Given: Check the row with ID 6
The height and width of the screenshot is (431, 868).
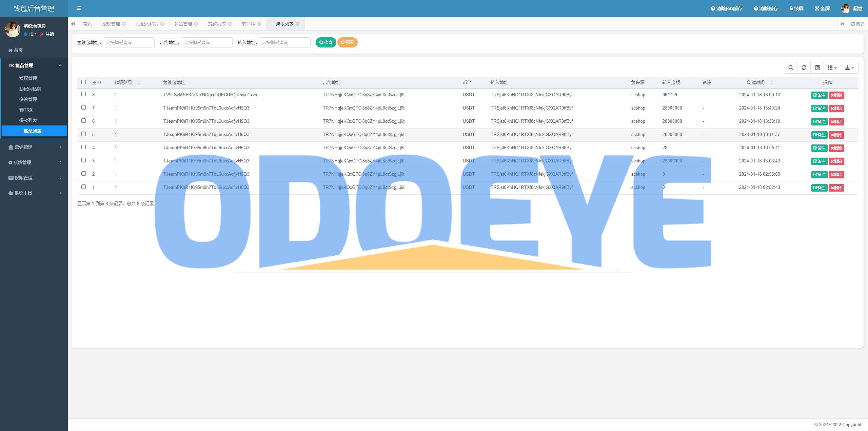Looking at the screenshot, I should click(x=83, y=121).
